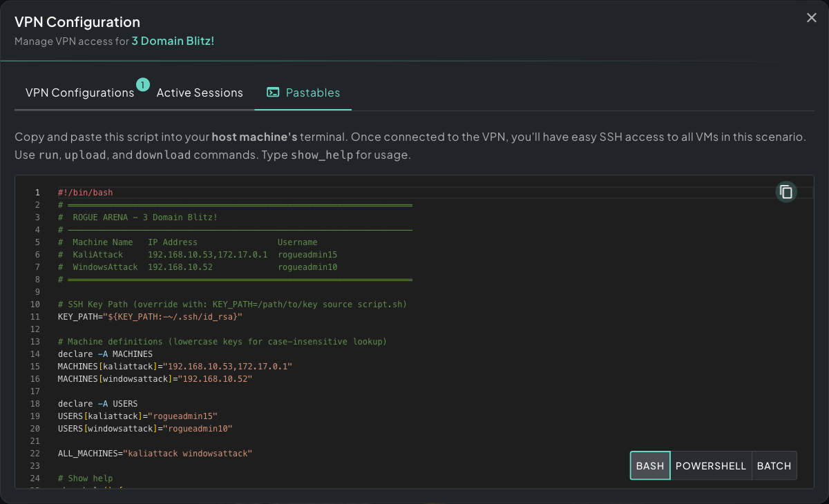The height and width of the screenshot is (504, 829).
Task: Click the 3 Domain Blitz! scenario link
Action: 173,41
